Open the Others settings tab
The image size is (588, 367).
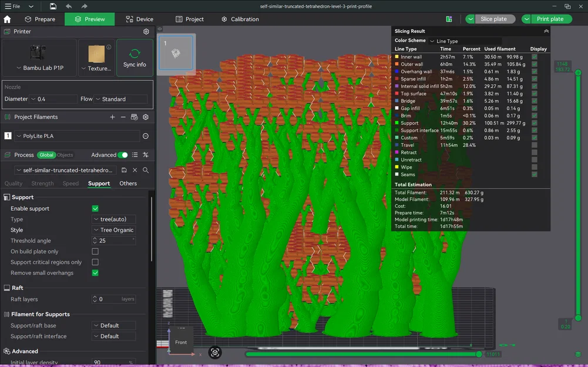click(x=128, y=183)
